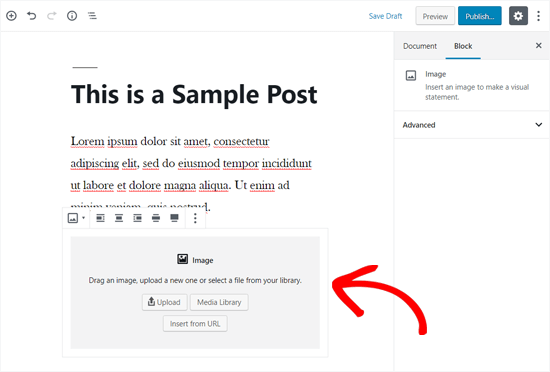The height and width of the screenshot is (372, 550).
Task: Click the Add block plus icon
Action: 11,16
